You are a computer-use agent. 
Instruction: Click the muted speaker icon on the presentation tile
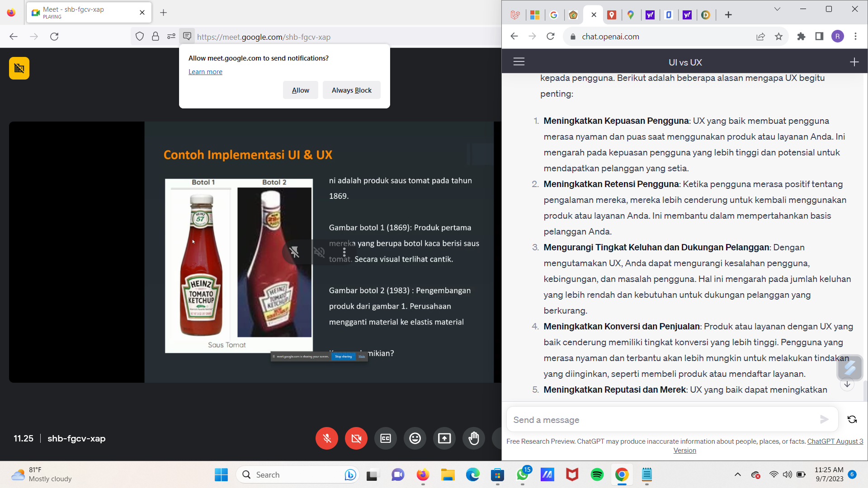319,252
